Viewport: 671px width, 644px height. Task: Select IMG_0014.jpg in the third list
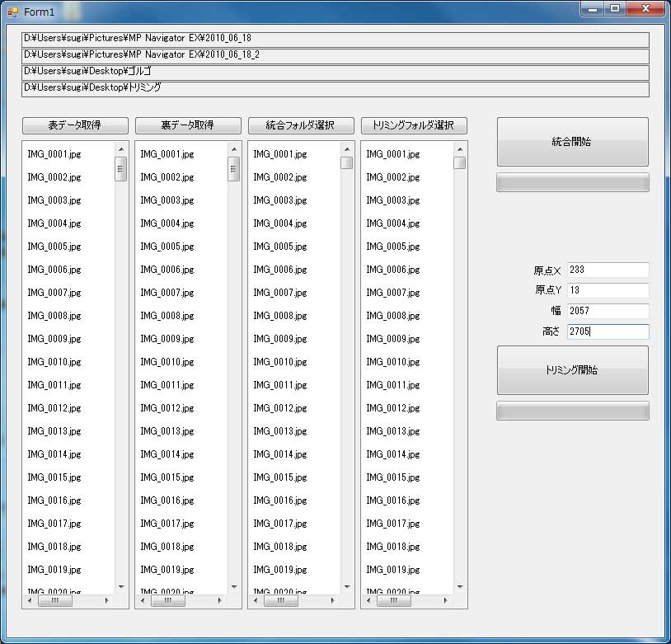coord(280,454)
